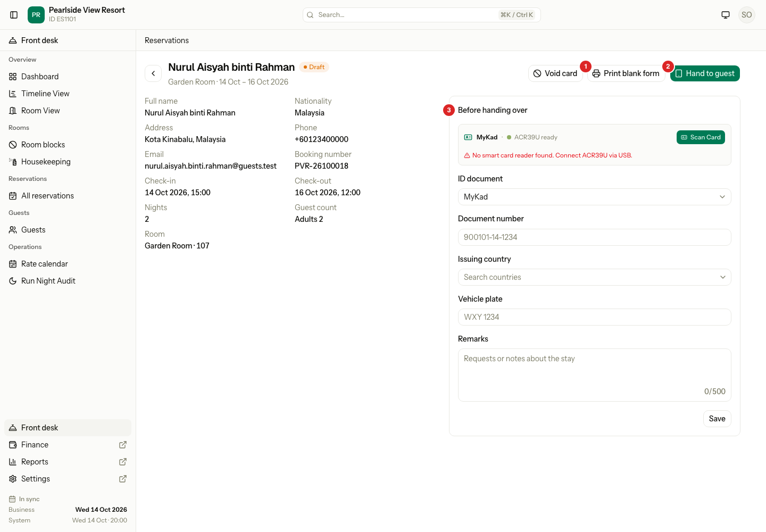This screenshot has width=766, height=532.
Task: Click the Run Night Audit moon icon
Action: click(x=13, y=281)
